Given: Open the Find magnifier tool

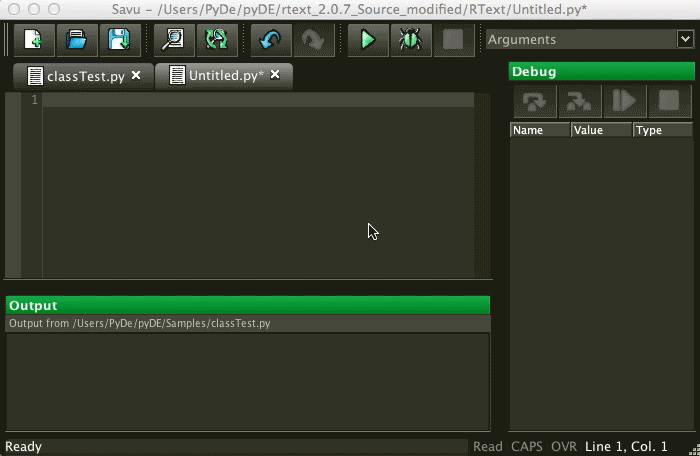Looking at the screenshot, I should click(x=174, y=40).
